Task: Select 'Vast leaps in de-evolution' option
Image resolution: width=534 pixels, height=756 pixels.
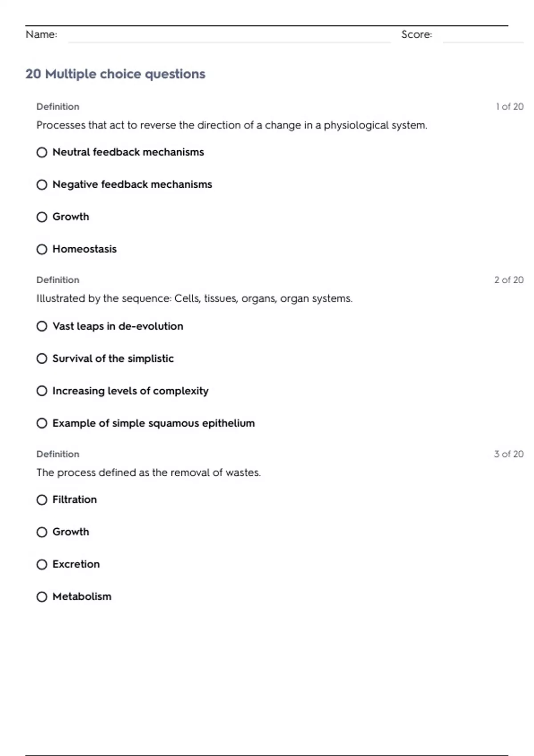Action: (42, 326)
